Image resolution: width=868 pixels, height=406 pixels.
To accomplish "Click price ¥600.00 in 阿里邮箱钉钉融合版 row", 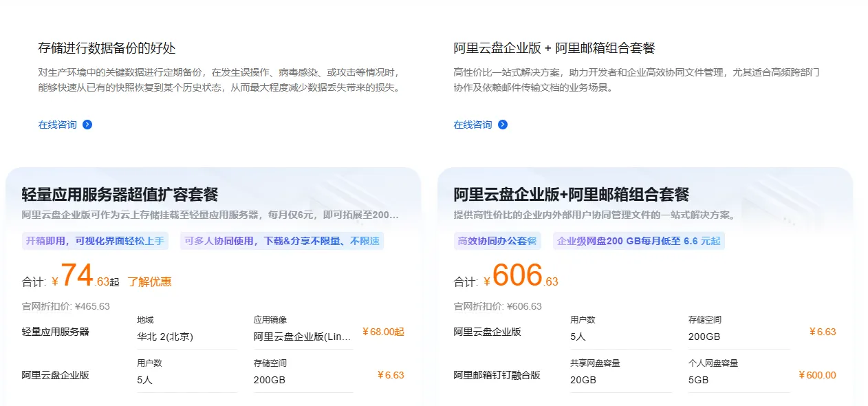I will 817,375.
